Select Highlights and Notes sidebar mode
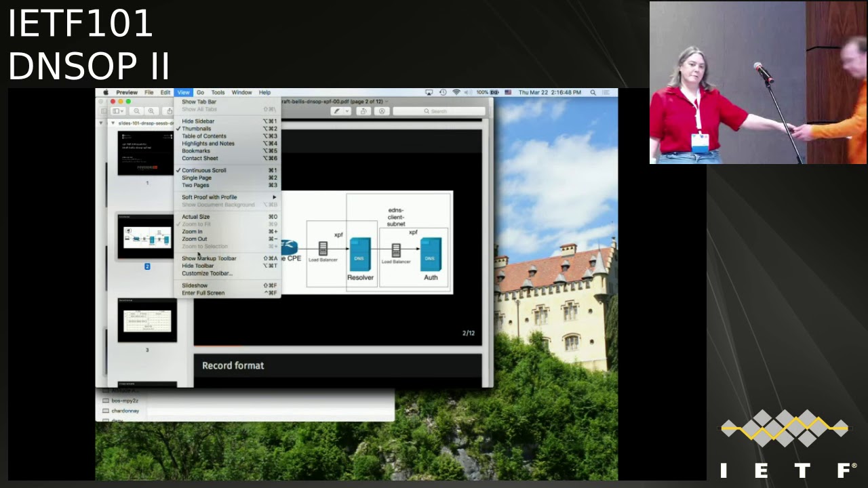The width and height of the screenshot is (868, 488). pos(227,144)
